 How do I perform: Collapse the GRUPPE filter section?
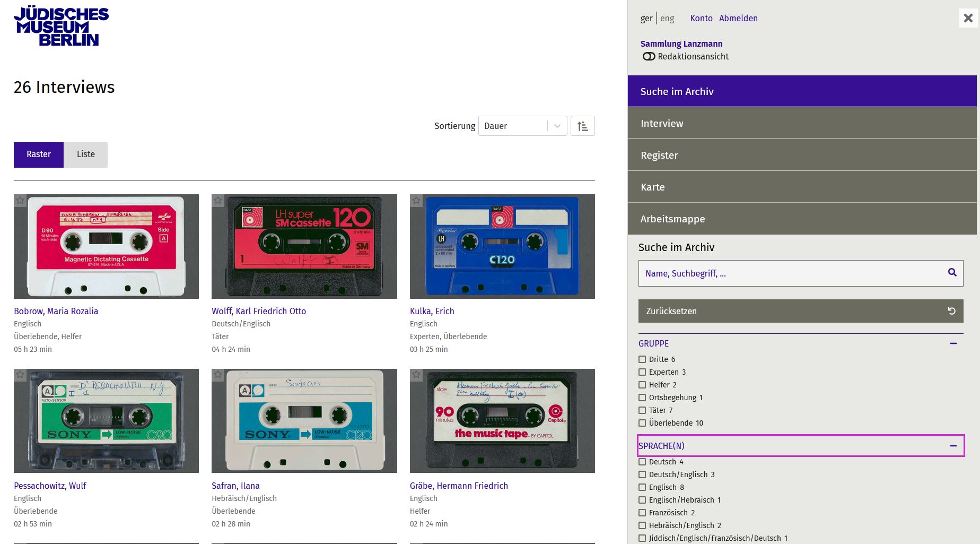point(953,343)
